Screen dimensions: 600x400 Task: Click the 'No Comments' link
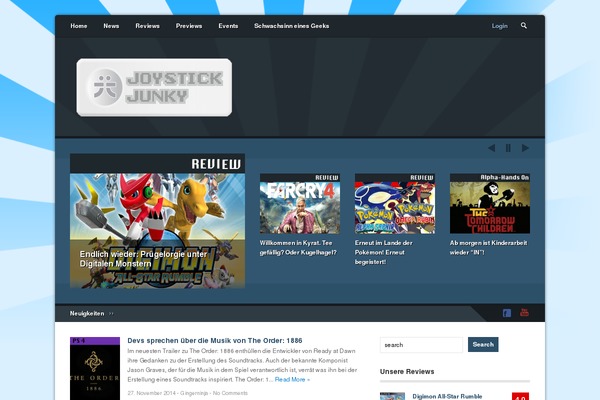point(230,393)
